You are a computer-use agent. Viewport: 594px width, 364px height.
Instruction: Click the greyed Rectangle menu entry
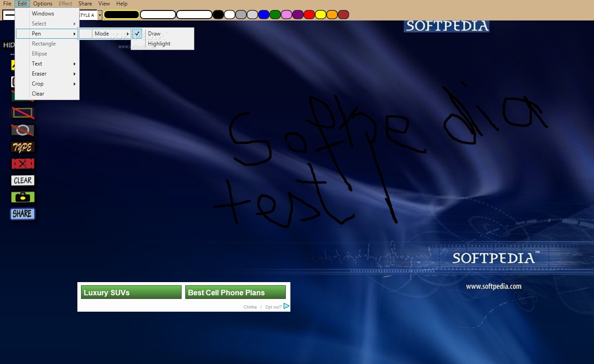(x=47, y=44)
